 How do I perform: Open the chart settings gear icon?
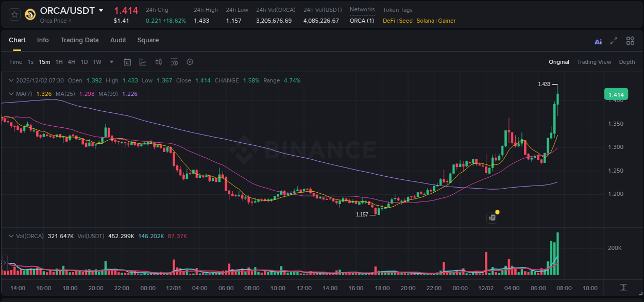click(190, 62)
